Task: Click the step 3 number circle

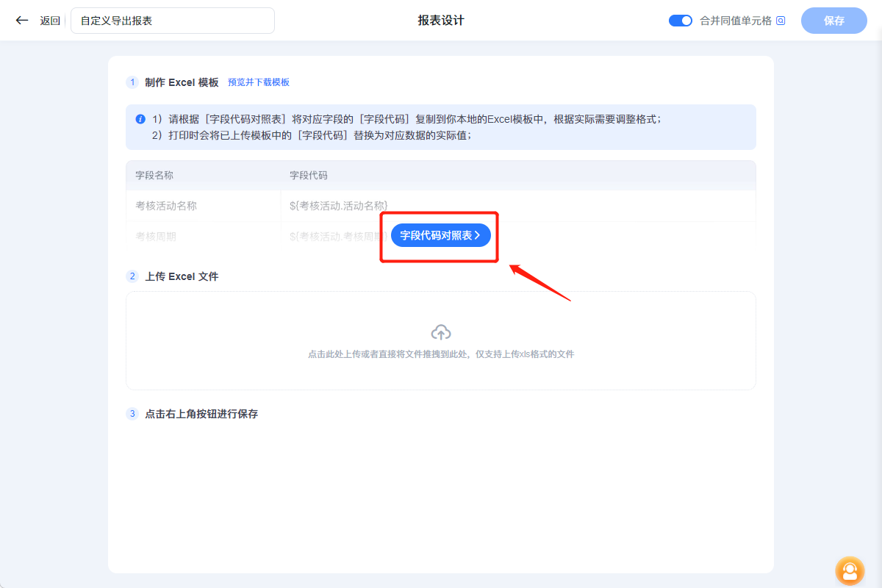Action: coord(132,413)
